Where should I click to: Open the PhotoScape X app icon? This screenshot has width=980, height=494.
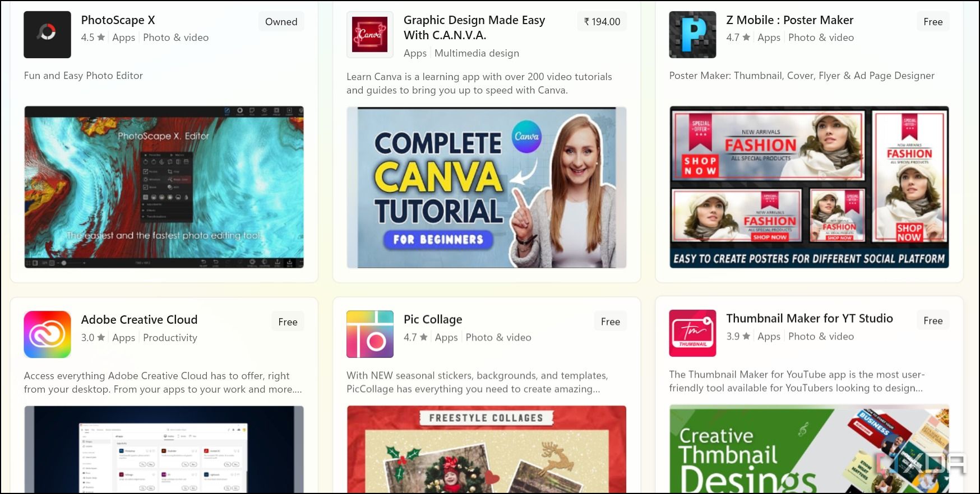pos(47,35)
